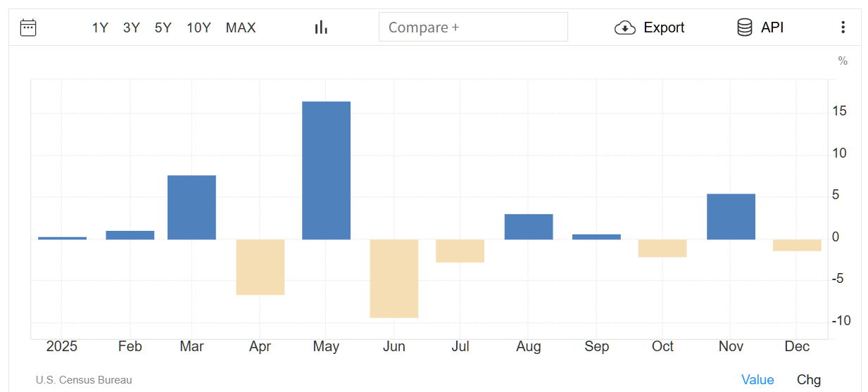Switch chart to Value view
868x392 pixels.
[757, 380]
